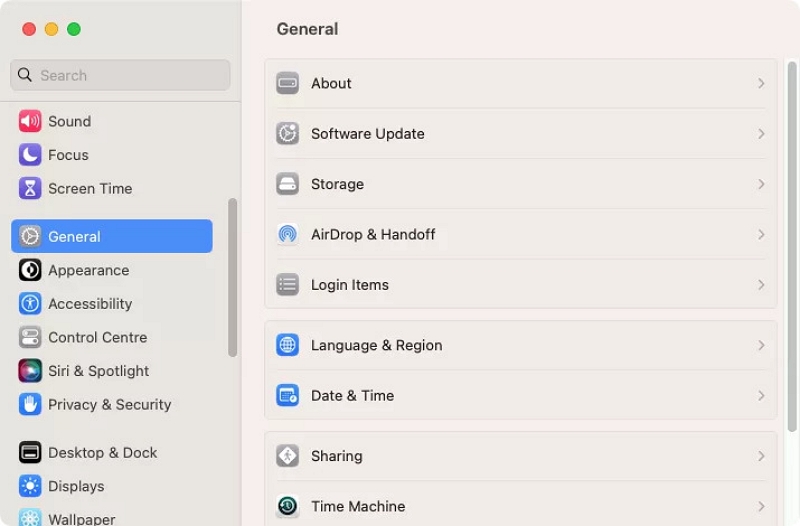This screenshot has width=800, height=526.
Task: Click the Storage drive icon
Action: pos(288,184)
